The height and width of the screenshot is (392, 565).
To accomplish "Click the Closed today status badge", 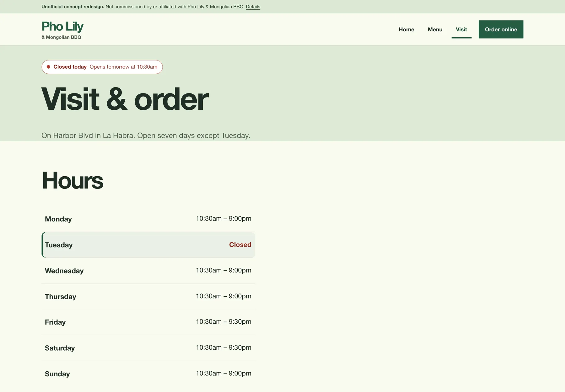I will tap(102, 67).
